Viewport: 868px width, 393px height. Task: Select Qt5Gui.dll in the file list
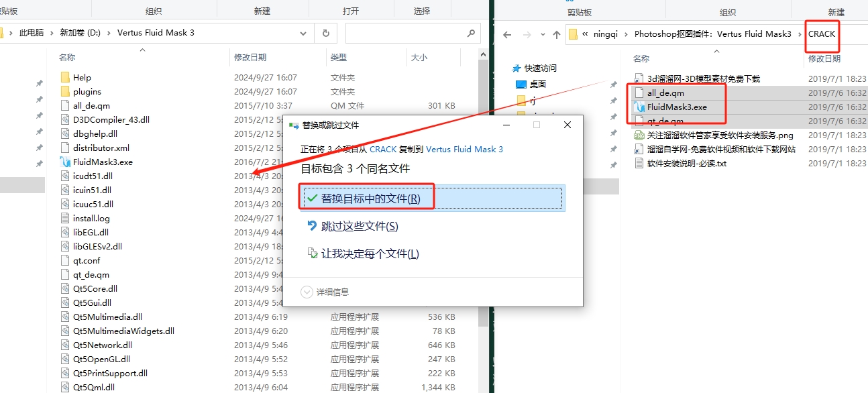(92, 302)
